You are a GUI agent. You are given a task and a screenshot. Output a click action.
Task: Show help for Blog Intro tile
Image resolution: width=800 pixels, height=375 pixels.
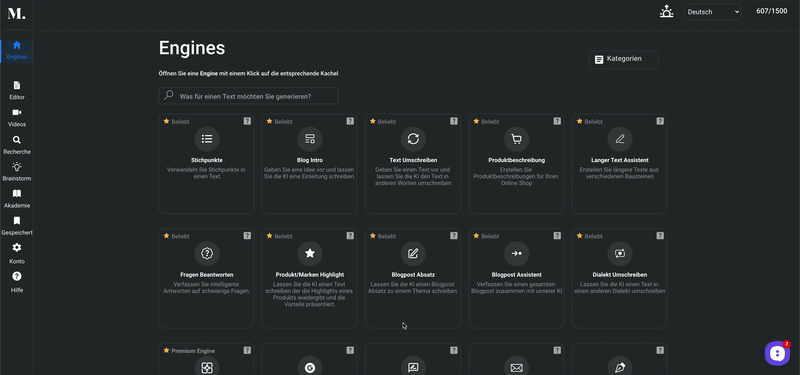click(350, 121)
